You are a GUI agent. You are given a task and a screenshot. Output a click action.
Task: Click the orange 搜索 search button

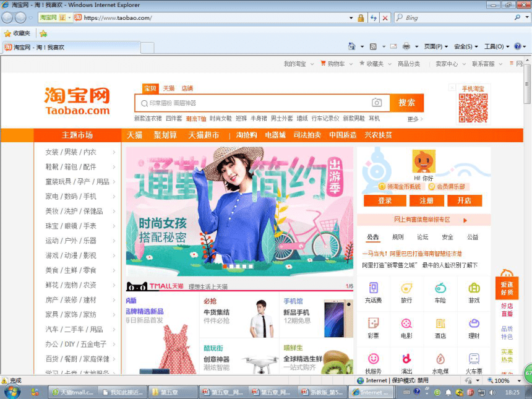pyautogui.click(x=406, y=103)
